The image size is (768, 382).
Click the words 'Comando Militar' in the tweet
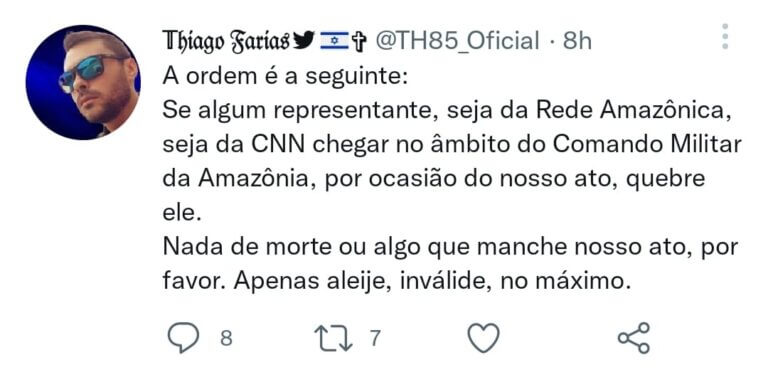(649, 145)
